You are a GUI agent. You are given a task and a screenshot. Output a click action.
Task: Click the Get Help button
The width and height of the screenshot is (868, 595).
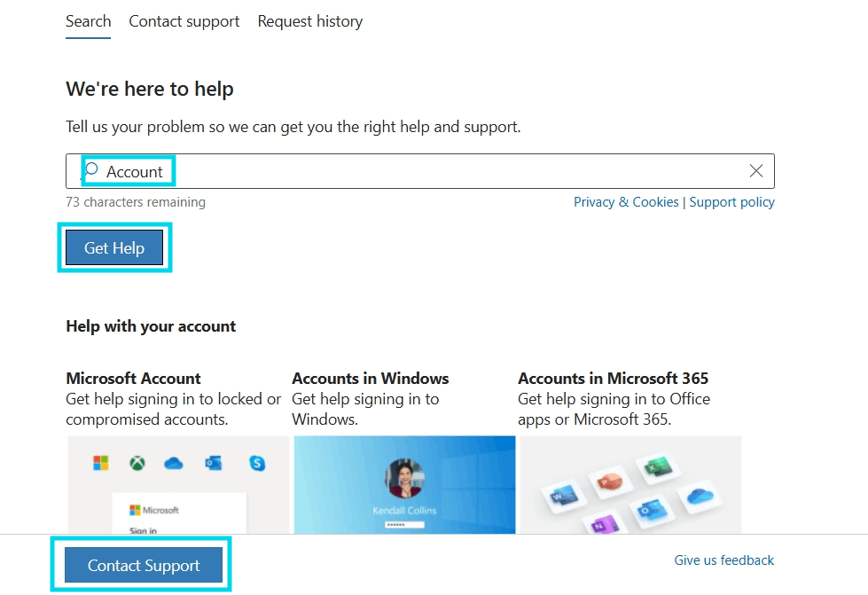(x=113, y=247)
